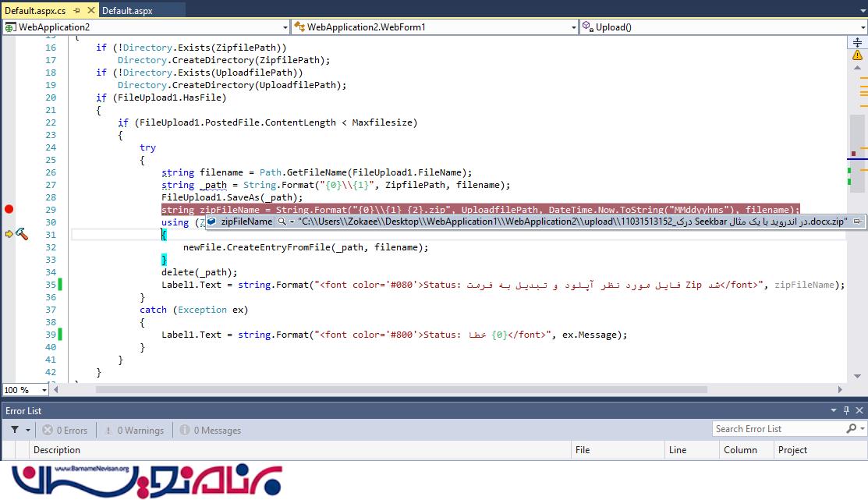Toggle the 0 Errors filter
Image resolution: width=868 pixels, height=500 pixels.
66,430
